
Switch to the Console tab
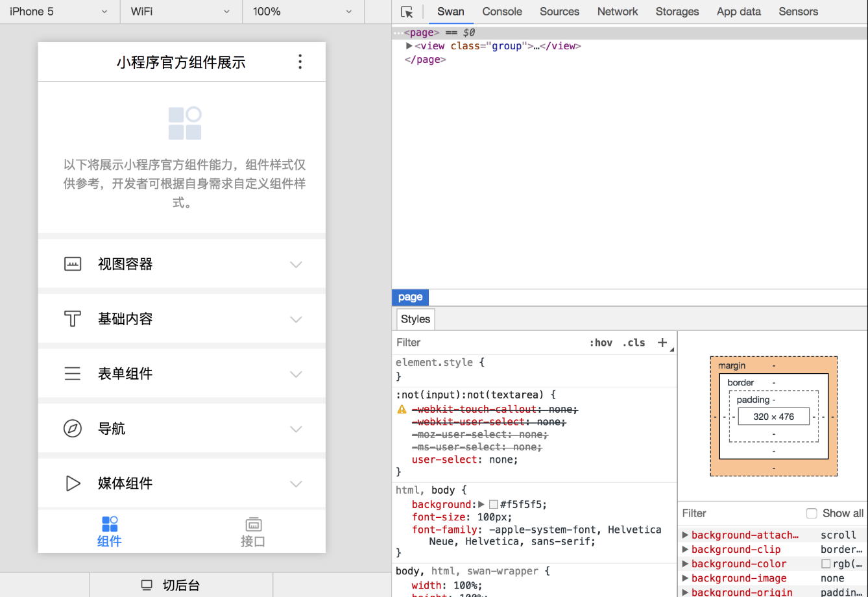coord(501,11)
